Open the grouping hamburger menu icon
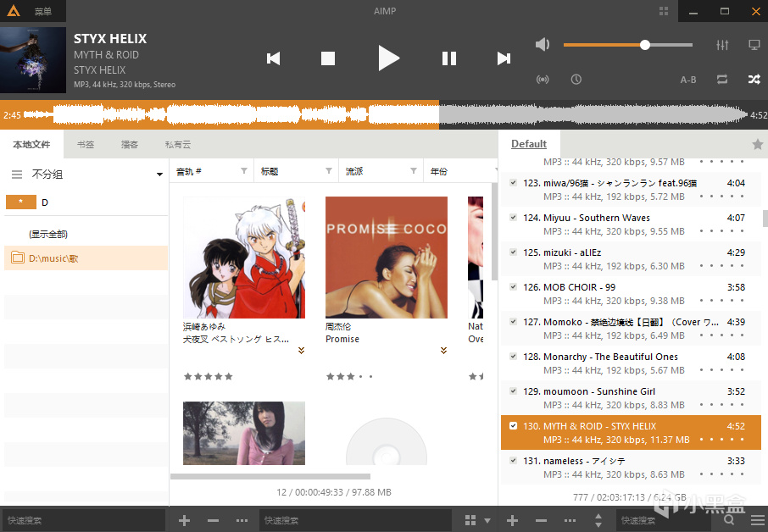The width and height of the screenshot is (768, 532). 17,175
